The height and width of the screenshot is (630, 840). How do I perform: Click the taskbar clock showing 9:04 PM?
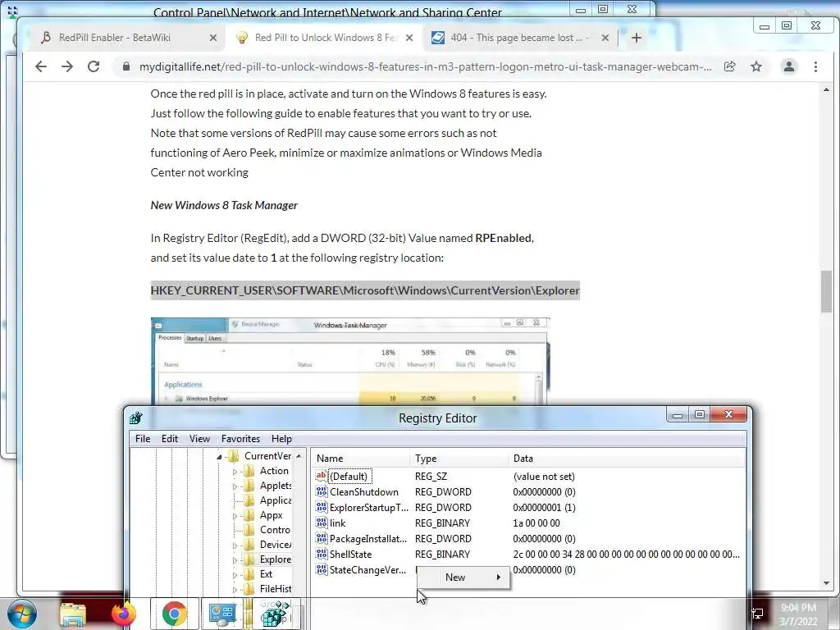point(798,614)
